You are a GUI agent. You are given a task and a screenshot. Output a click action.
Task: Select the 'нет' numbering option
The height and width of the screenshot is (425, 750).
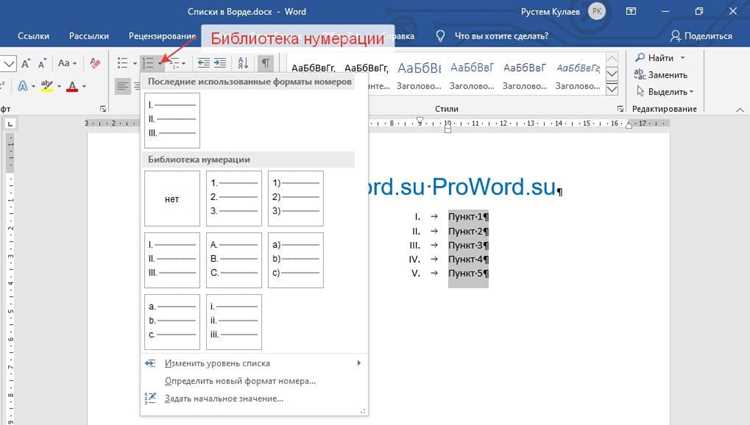tap(172, 198)
